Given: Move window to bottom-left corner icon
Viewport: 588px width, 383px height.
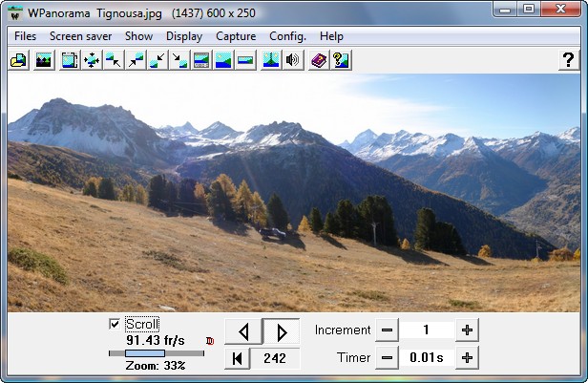Looking at the screenshot, I should pyautogui.click(x=157, y=60).
